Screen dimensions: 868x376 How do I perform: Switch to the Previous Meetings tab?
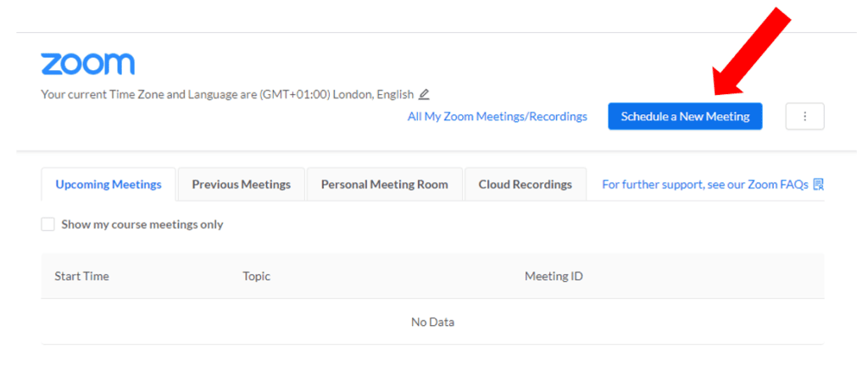tap(241, 185)
